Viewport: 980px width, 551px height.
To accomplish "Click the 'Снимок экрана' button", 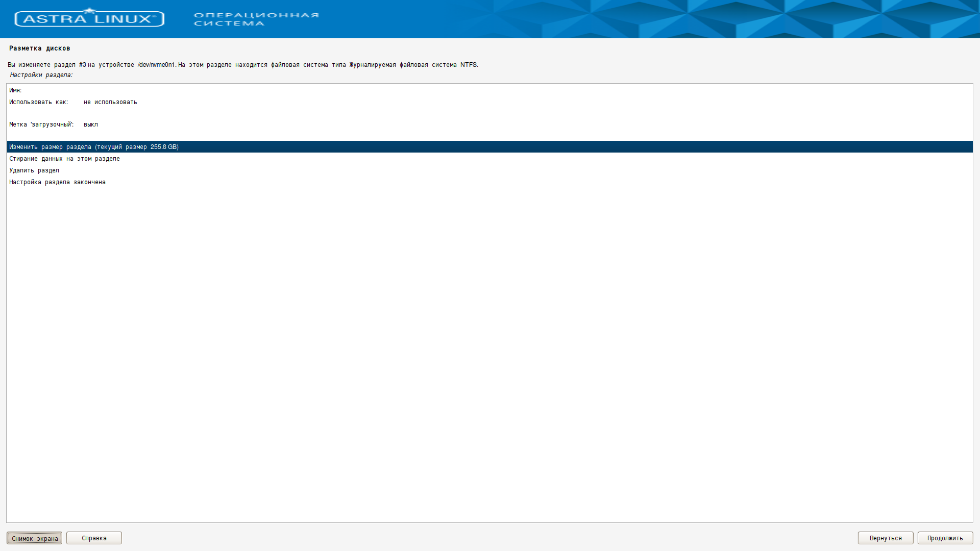I will (34, 538).
